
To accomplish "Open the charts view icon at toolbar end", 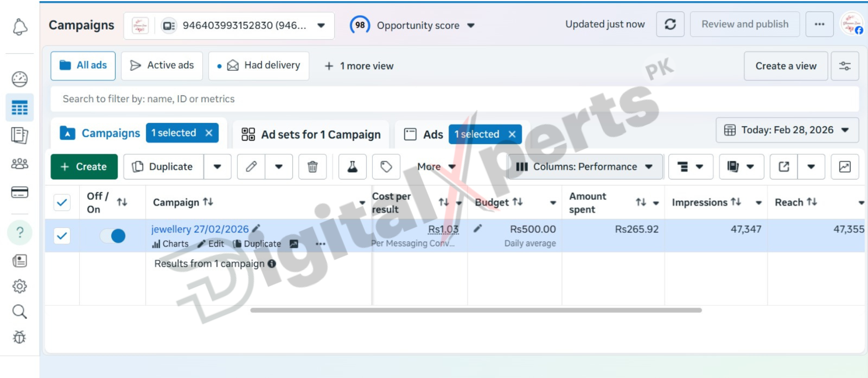I will click(845, 167).
